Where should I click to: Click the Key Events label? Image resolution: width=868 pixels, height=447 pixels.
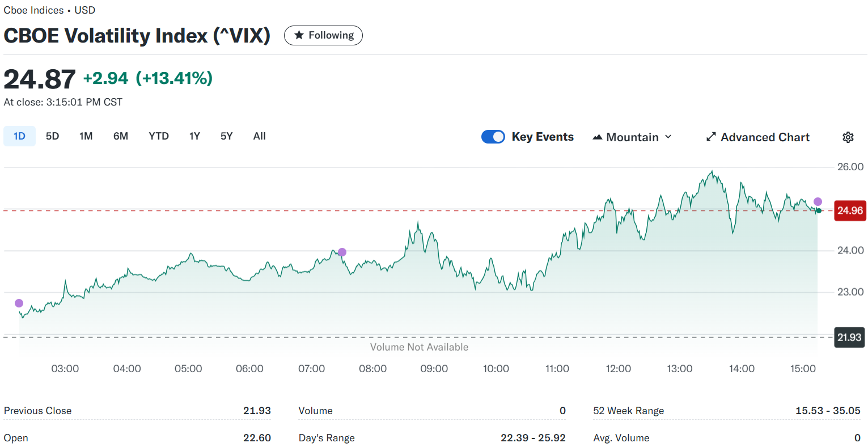point(543,137)
